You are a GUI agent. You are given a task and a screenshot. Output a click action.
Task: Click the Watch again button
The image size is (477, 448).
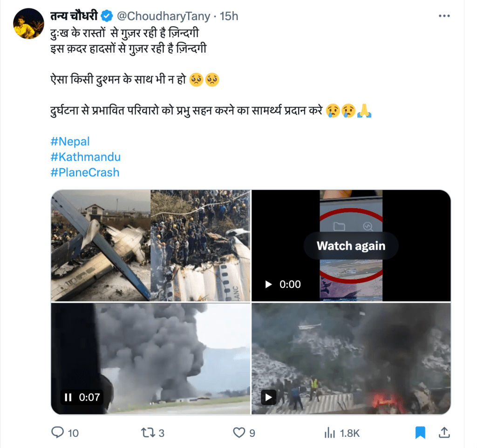pyautogui.click(x=351, y=246)
